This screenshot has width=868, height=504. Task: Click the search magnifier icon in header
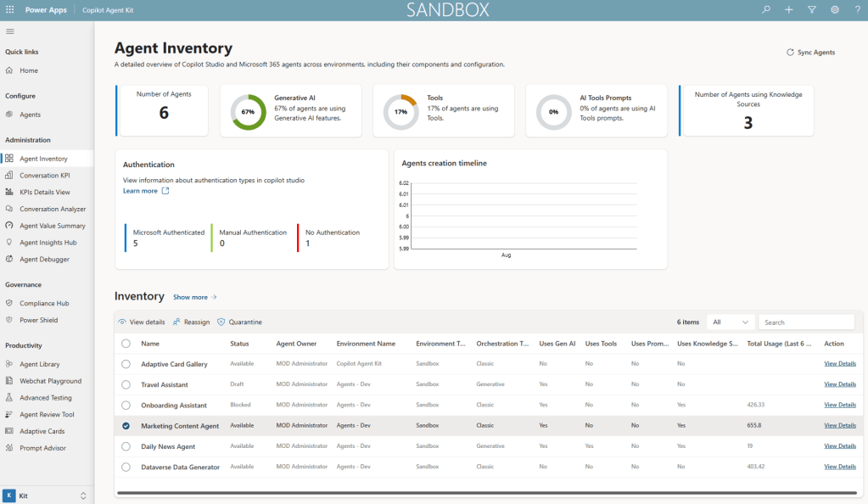tap(766, 9)
